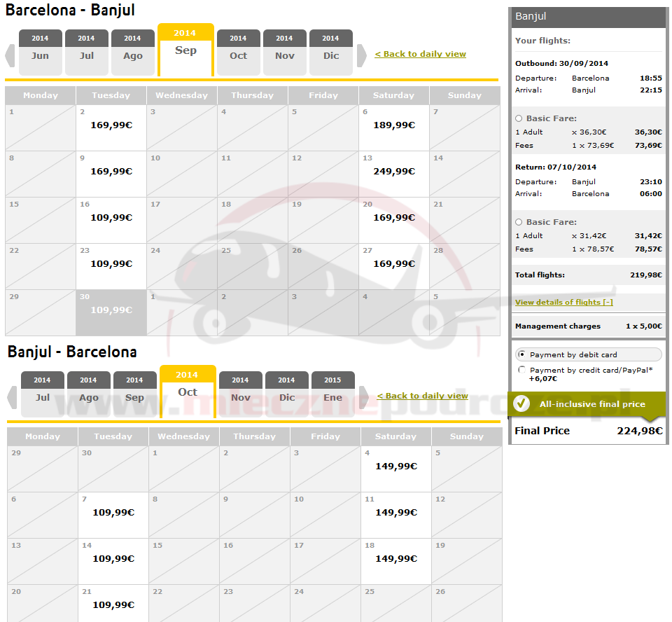Select return October 7 fare 109,99€
The height and width of the screenshot is (622, 672).
(x=113, y=512)
